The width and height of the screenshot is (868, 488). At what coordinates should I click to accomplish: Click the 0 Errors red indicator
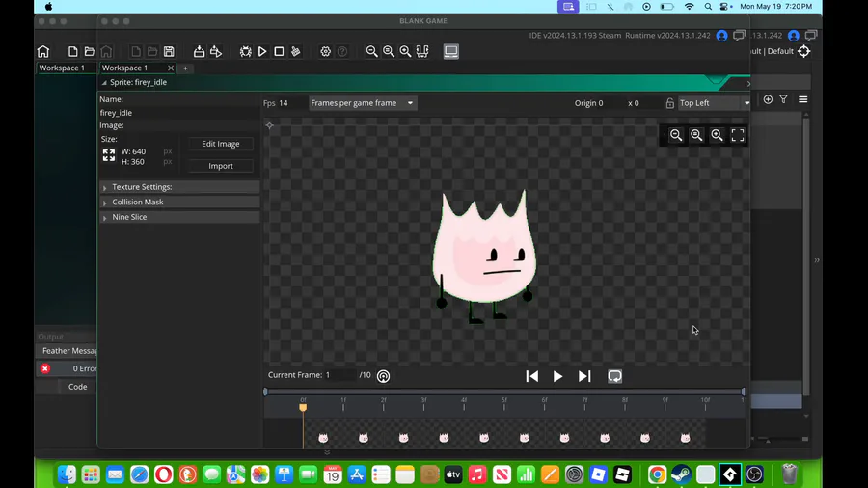(x=44, y=368)
